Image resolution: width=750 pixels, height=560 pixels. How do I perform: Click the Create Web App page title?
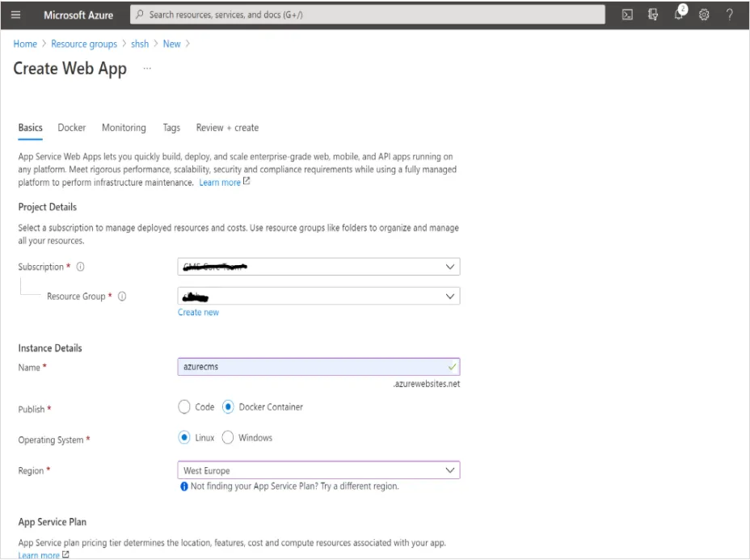pyautogui.click(x=70, y=69)
